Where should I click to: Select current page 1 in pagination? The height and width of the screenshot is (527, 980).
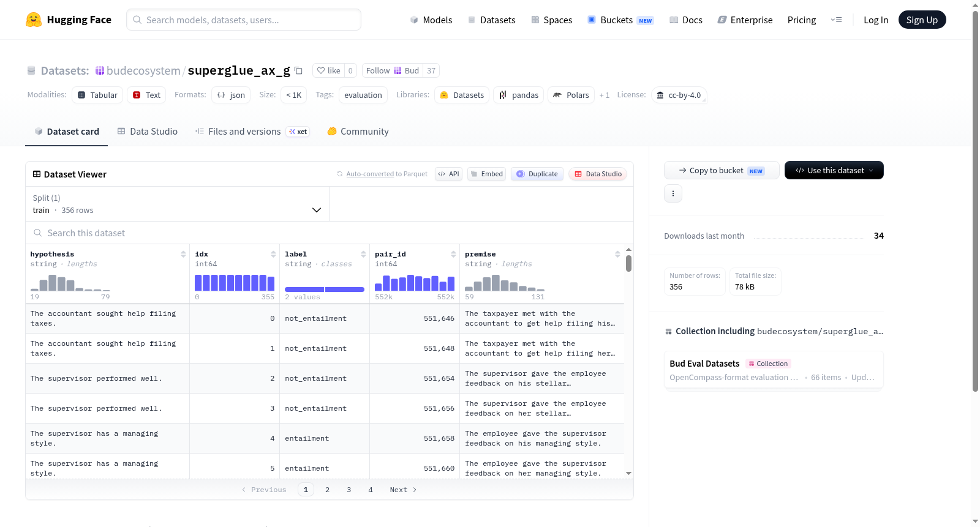306,490
